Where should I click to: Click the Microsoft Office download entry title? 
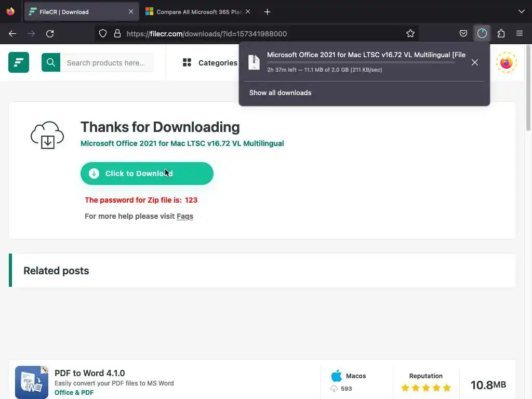click(366, 55)
